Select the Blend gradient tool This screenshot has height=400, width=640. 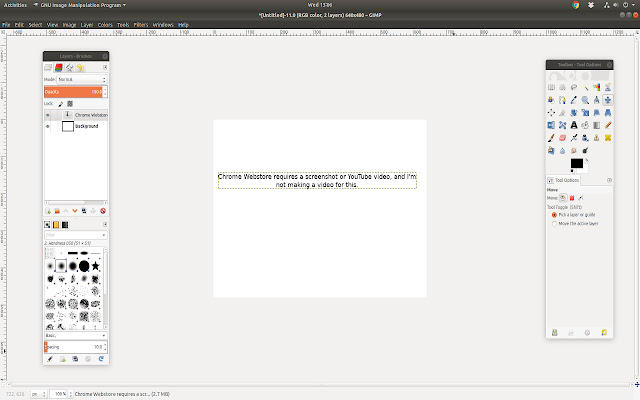coord(597,125)
